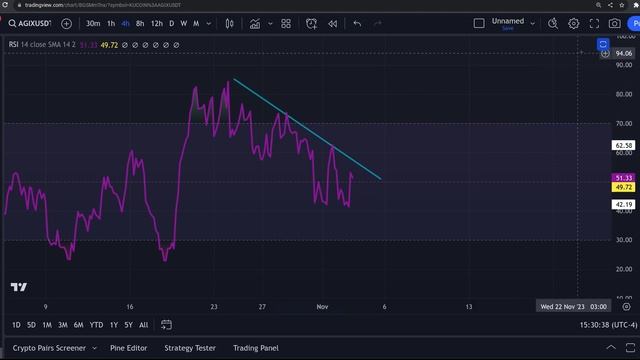Screen dimensions: 640x360
Task: Set date range to 5Y
Action: [x=129, y=325]
